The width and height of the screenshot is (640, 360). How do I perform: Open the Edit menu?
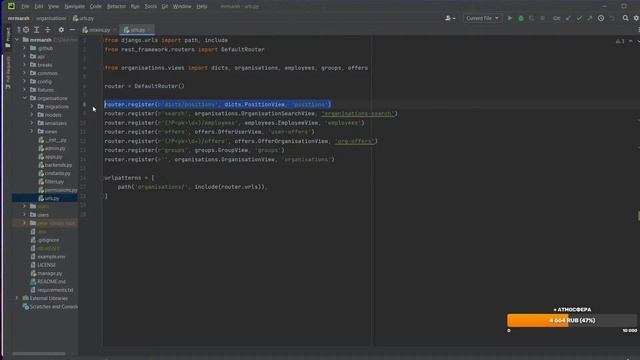tap(38, 6)
